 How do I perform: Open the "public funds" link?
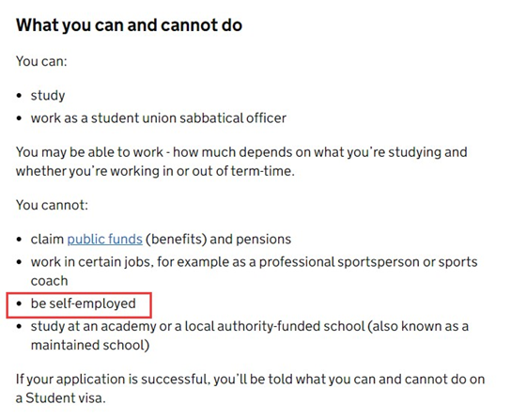click(x=104, y=240)
